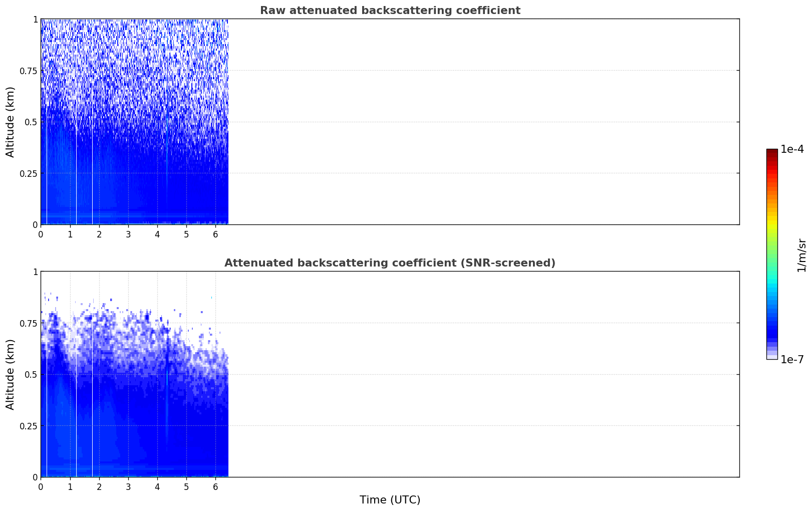Viewport: 812px width, 511px height.
Task: Click the '0.75' altitude tick on raw plot
Action: (x=29, y=71)
